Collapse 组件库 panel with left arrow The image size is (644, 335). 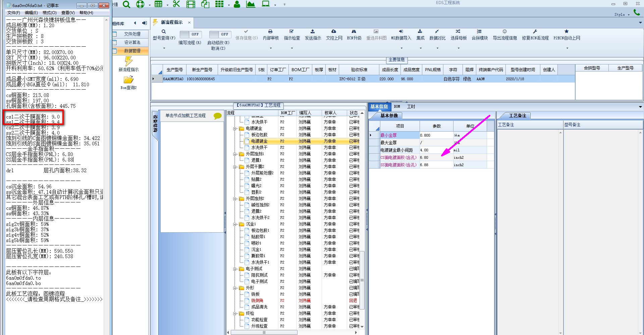(x=135, y=23)
